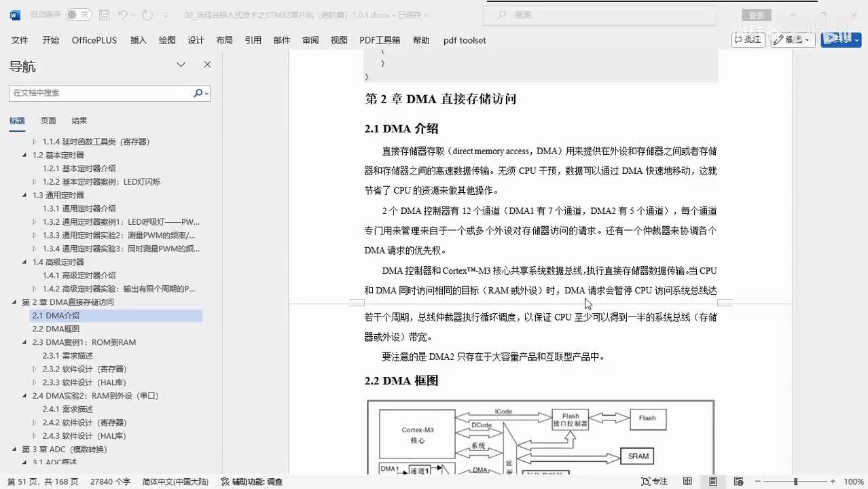This screenshot has width=868, height=489.
Task: Click the Undo arrow icon
Action: pos(122,14)
